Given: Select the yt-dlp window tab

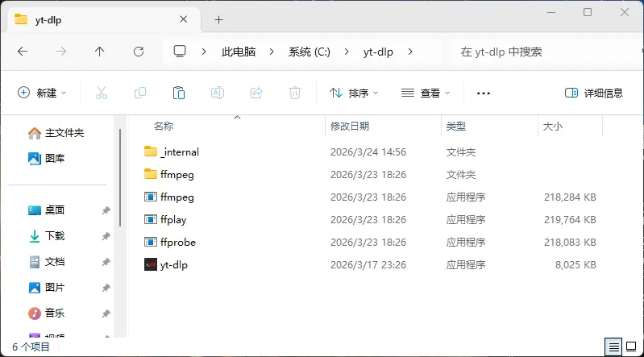Looking at the screenshot, I should click(103, 19).
